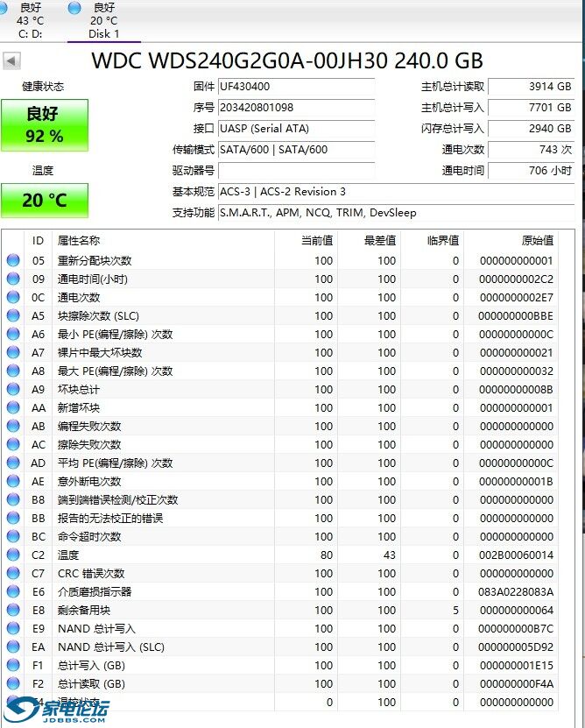
Task: Select the power on count 743 次
Action: [x=532, y=150]
